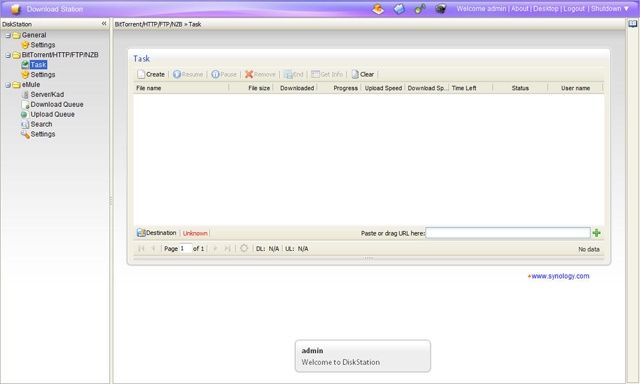Viewport: 640px width, 384px height.
Task: Click the refresh icon in paging bar
Action: coord(244,248)
